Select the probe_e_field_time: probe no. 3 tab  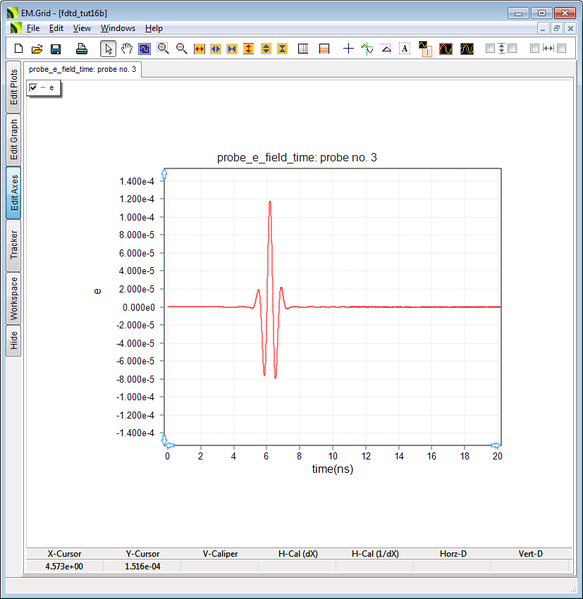pyautogui.click(x=82, y=69)
